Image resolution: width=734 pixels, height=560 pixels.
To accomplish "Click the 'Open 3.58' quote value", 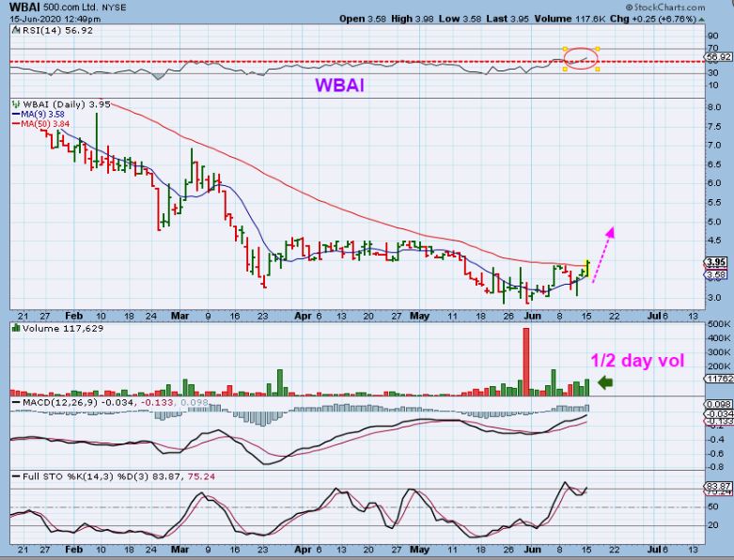I will (x=363, y=19).
